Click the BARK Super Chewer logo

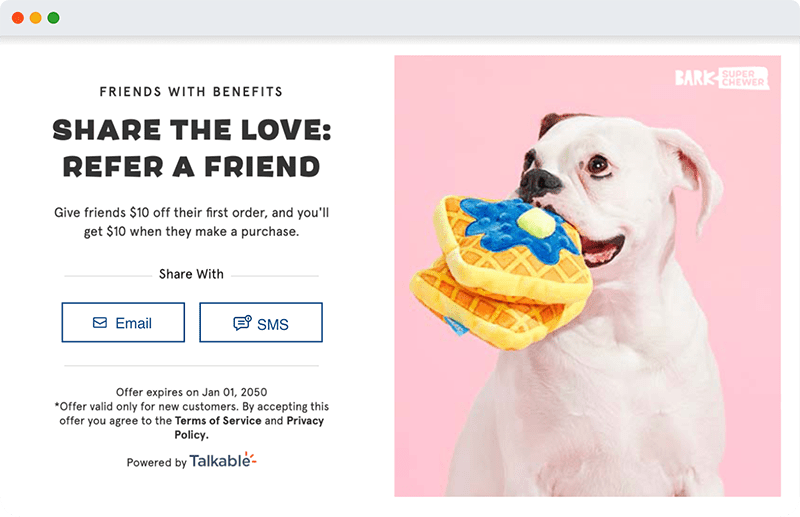[722, 78]
